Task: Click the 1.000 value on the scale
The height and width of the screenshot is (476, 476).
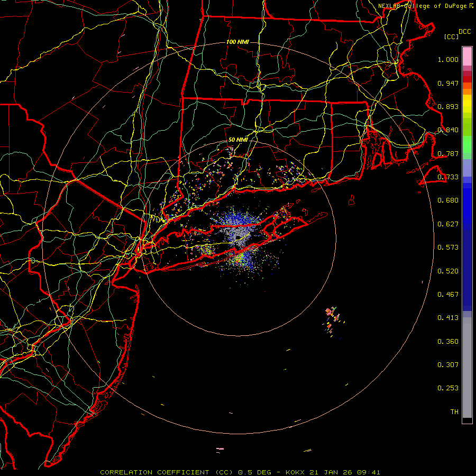Action: 448,60
